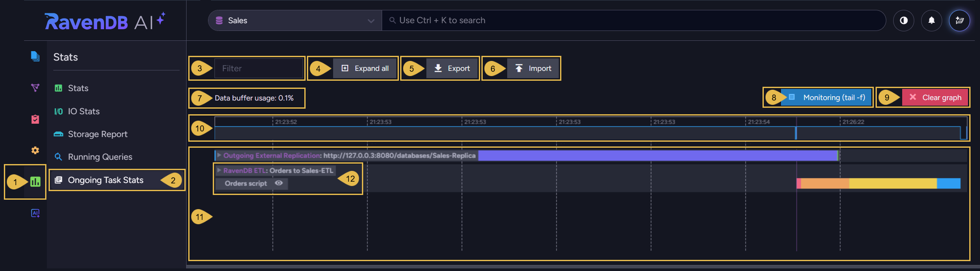Click the Sales-Replica replication URL text

[399, 155]
